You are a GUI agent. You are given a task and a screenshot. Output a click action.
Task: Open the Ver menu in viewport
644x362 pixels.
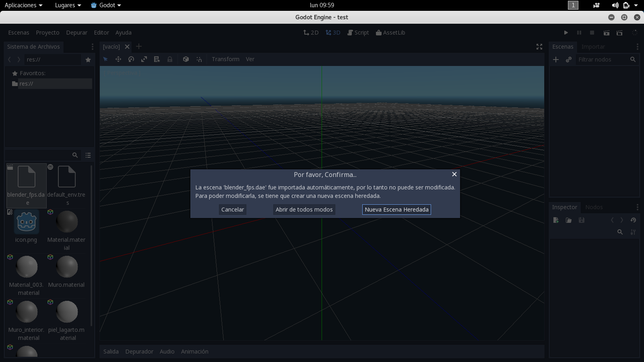click(x=250, y=59)
